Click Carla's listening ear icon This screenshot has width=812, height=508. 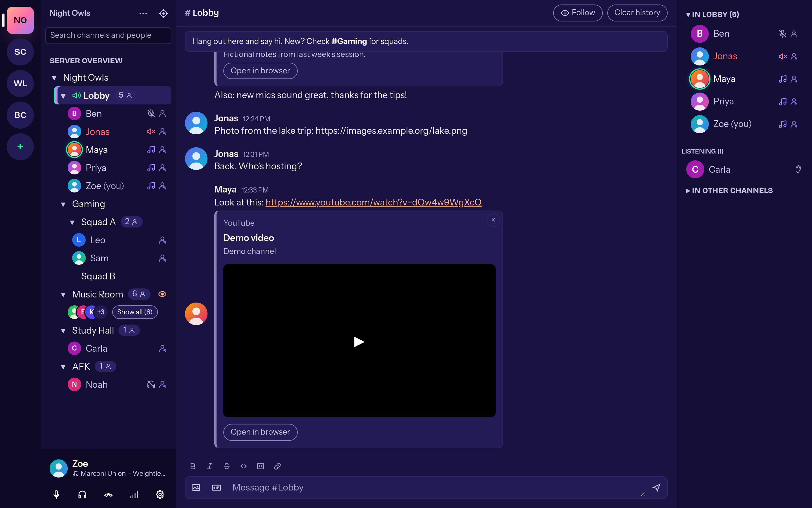pyautogui.click(x=798, y=169)
